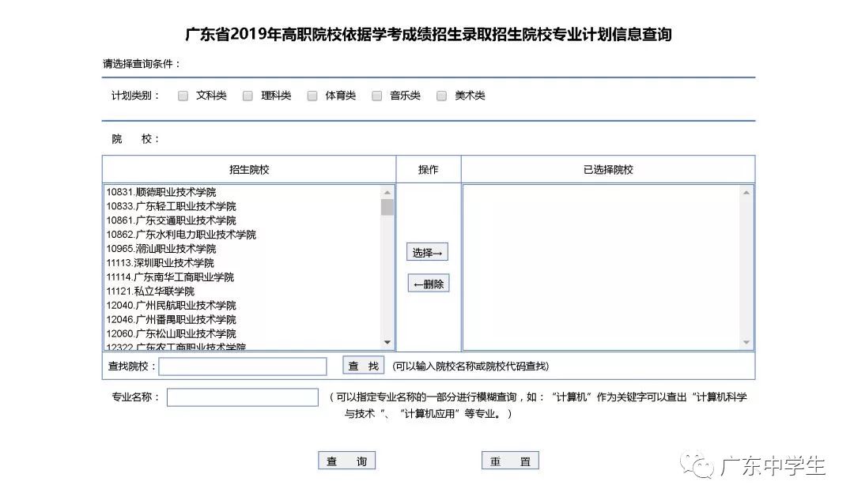Click the 广东中学生 watermark logo
The image size is (854, 504).
(x=761, y=465)
